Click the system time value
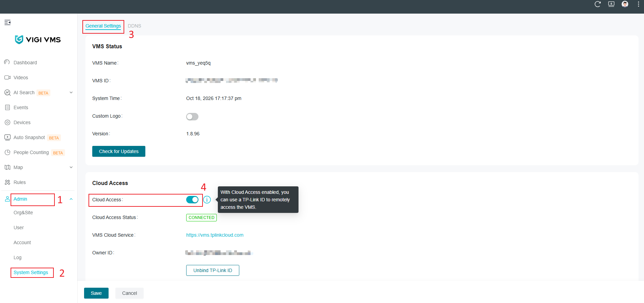644x303 pixels. click(214, 98)
